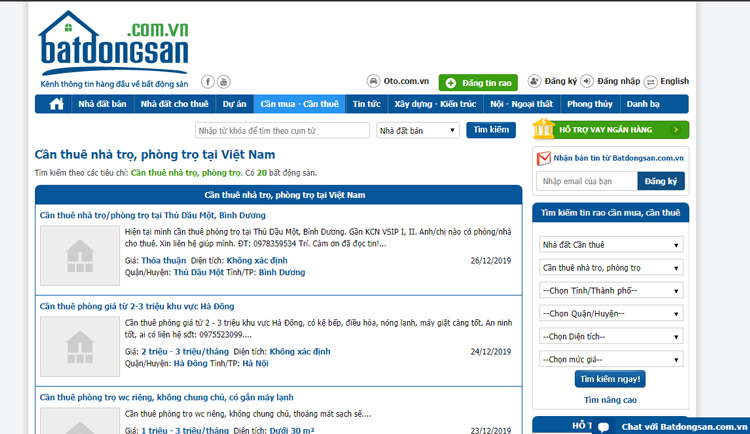Open the Nhà đất bán menu
The image size is (750, 434).
point(102,104)
